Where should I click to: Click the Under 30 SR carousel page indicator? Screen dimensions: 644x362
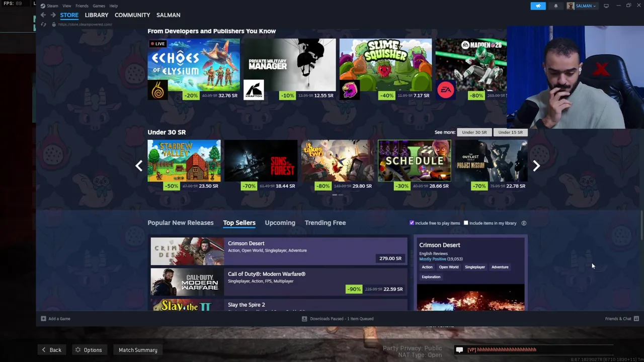click(338, 195)
